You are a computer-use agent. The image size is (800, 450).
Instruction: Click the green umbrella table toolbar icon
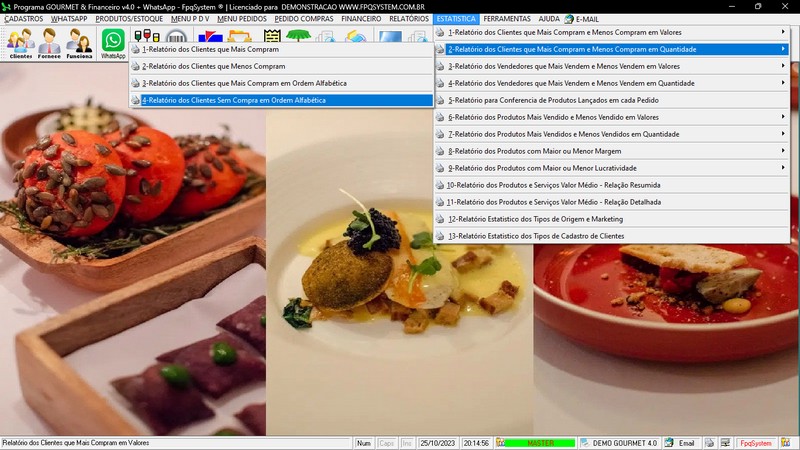point(298,36)
